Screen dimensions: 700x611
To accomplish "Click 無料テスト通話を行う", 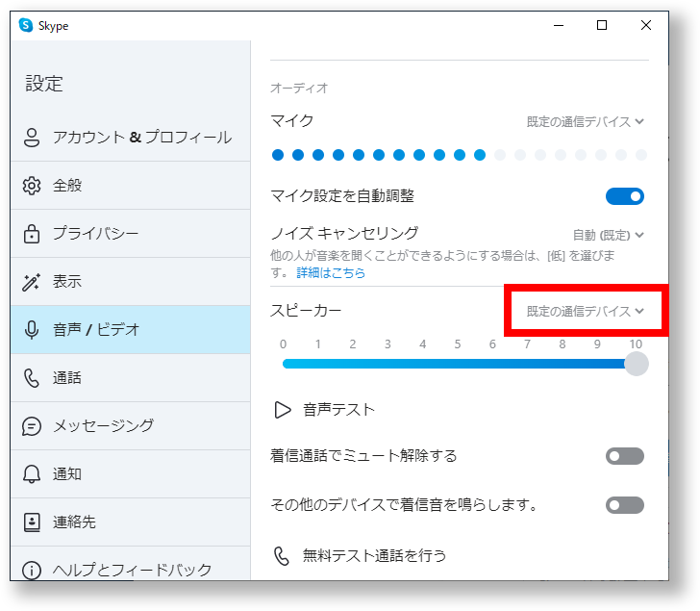I will tap(360, 556).
